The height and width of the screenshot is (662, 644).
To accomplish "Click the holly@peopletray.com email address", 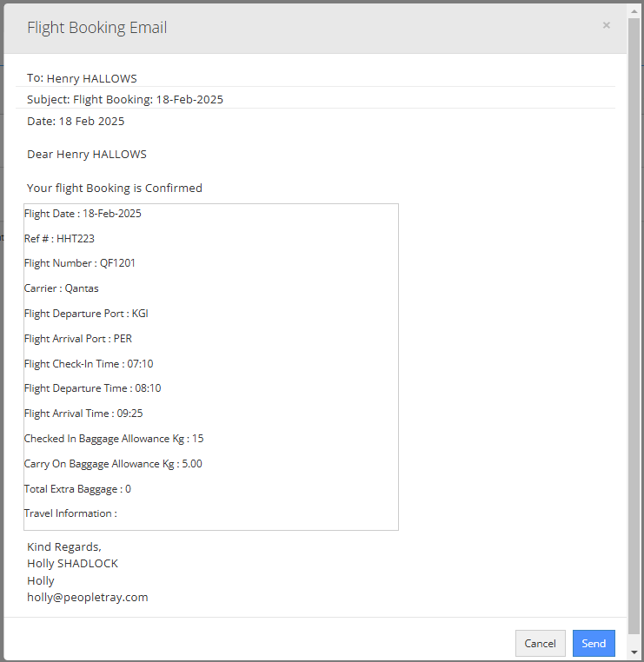I will [x=88, y=597].
